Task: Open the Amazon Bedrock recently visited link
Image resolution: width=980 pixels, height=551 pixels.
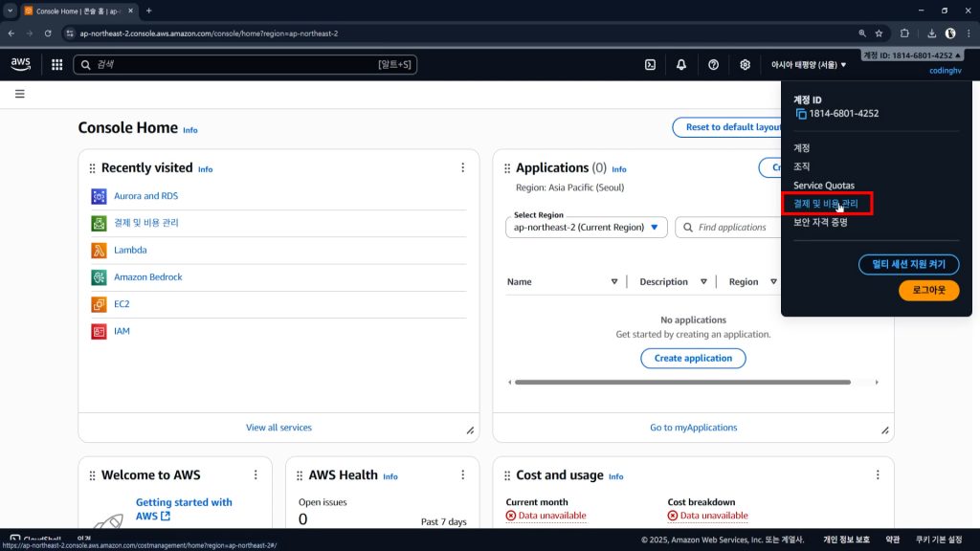Action: 148,277
